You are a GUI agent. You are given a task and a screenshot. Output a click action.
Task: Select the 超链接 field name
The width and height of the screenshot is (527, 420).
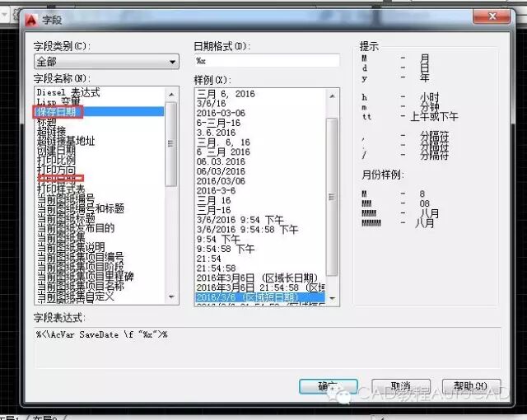coord(51,131)
